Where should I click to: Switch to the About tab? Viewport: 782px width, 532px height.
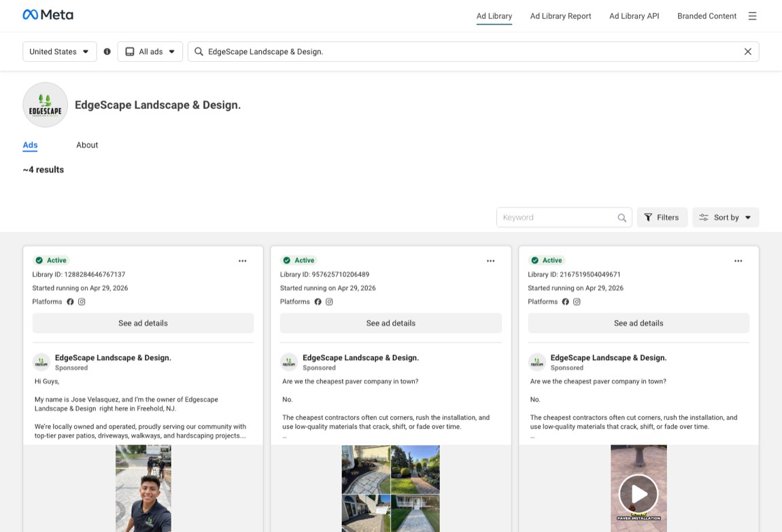(87, 145)
